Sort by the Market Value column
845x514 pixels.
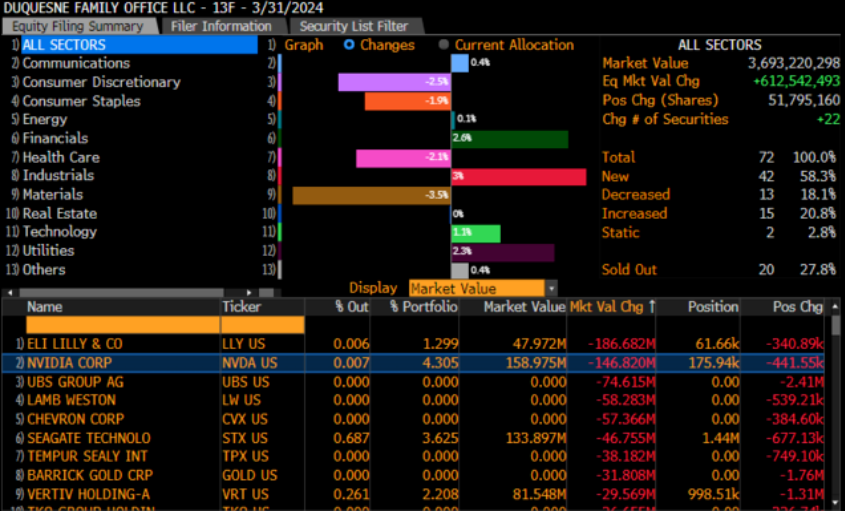[x=524, y=307]
